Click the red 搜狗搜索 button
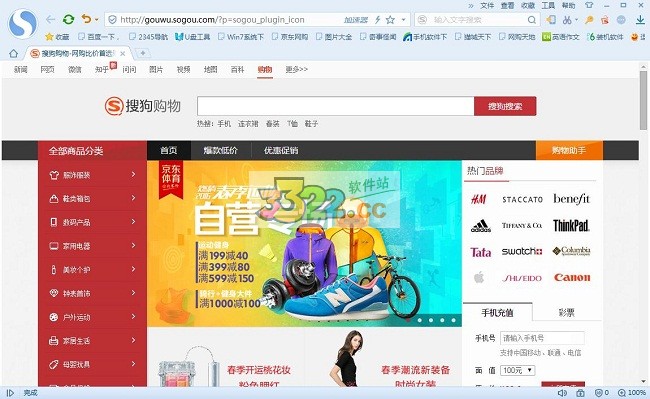The image size is (650, 399). point(505,106)
